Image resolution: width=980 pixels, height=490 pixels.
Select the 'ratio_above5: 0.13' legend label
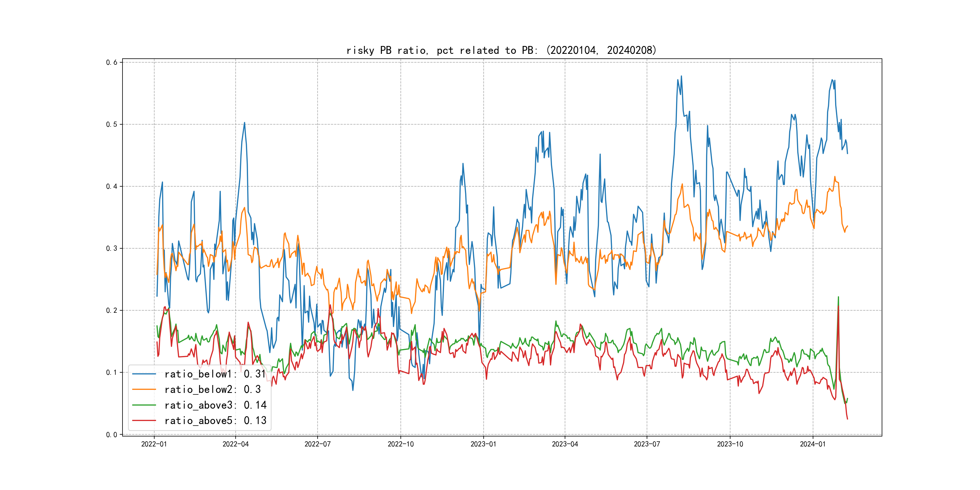[215, 420]
